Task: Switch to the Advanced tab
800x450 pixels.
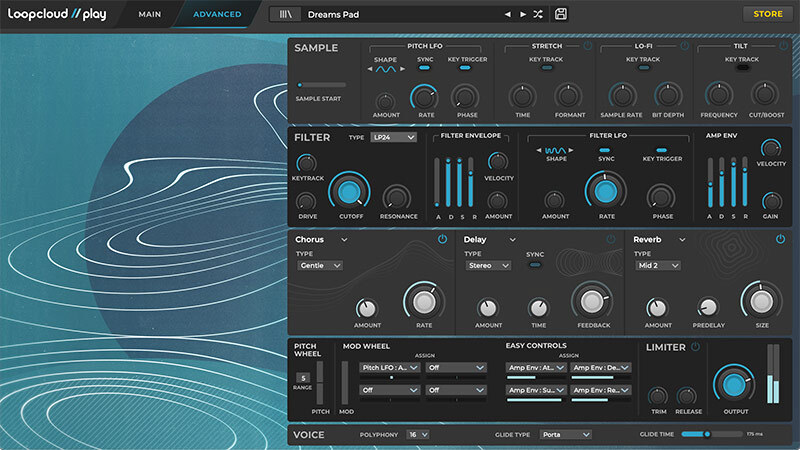Action: click(x=216, y=14)
